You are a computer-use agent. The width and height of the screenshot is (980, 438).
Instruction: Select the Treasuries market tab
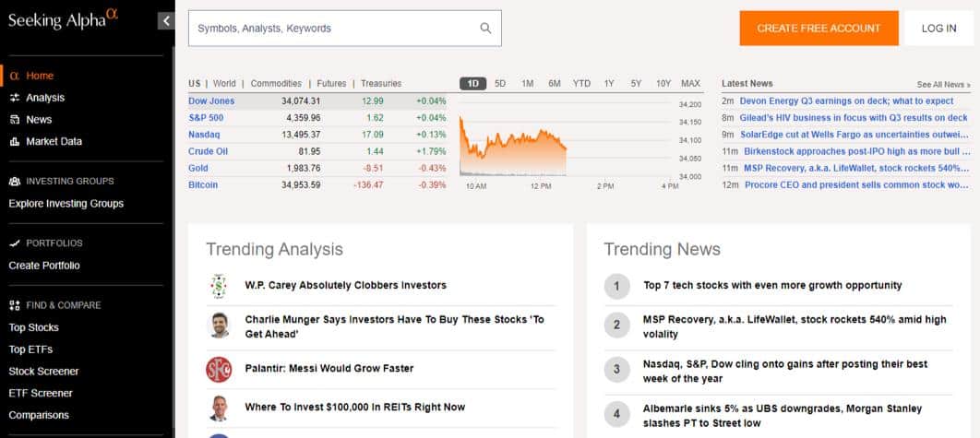(381, 83)
